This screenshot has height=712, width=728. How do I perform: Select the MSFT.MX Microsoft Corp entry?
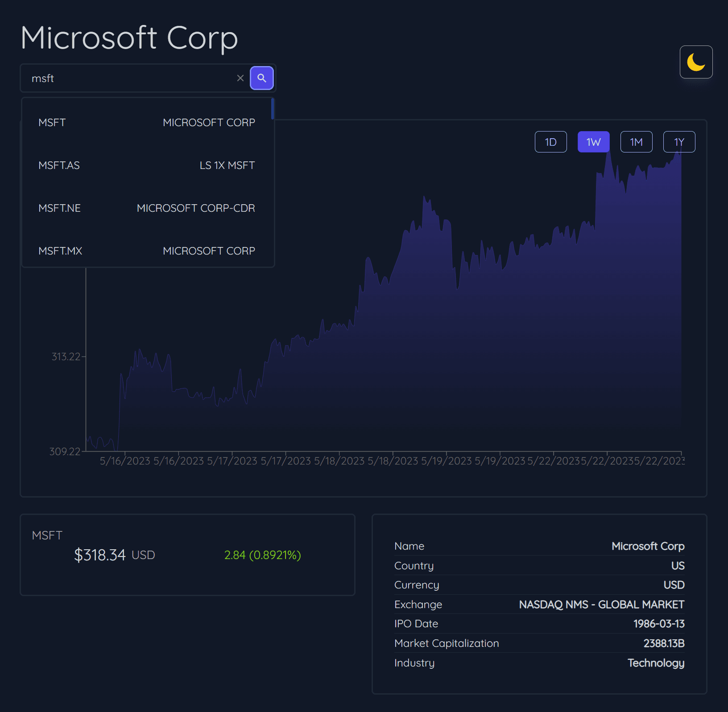click(x=147, y=251)
